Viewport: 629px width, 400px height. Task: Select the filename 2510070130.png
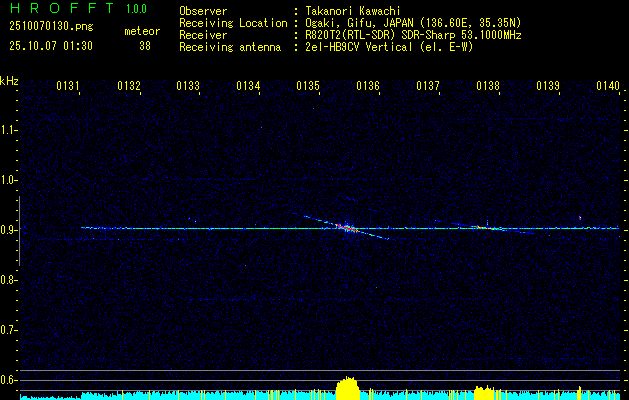tap(51, 27)
